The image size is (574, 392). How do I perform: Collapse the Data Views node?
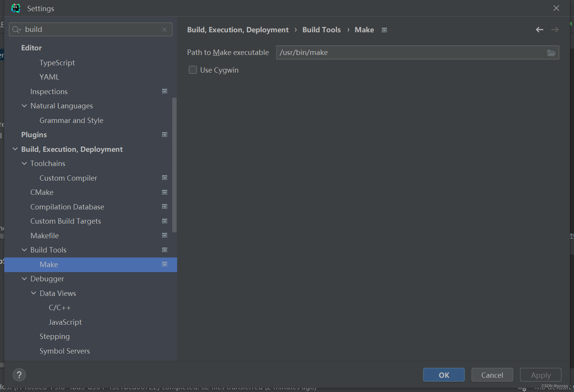click(x=33, y=293)
